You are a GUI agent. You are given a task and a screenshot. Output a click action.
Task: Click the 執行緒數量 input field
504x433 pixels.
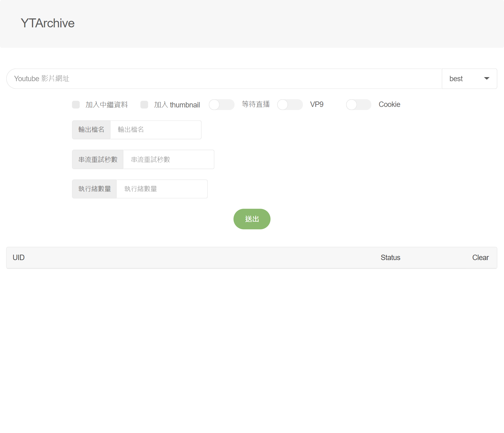click(x=162, y=189)
